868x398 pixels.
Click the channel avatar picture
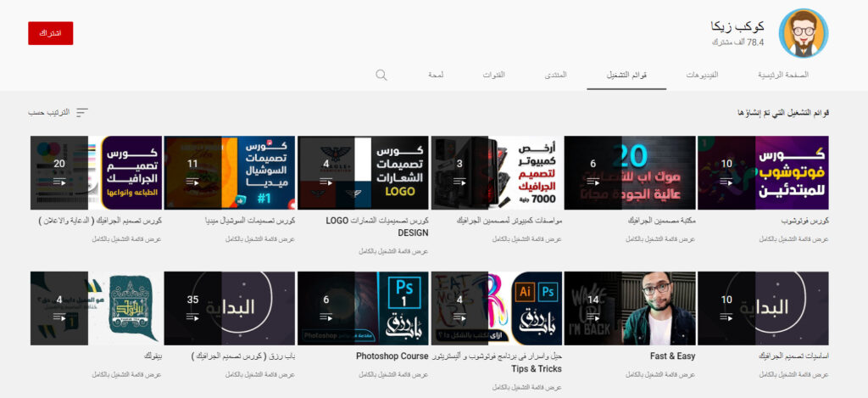(x=803, y=34)
